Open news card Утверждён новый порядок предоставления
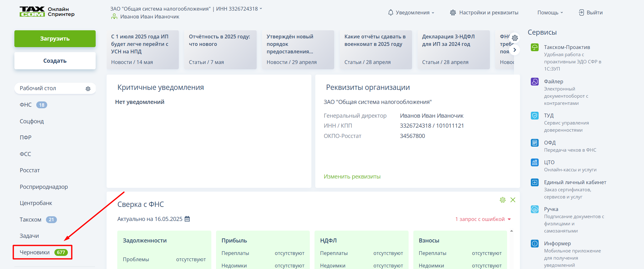This screenshot has height=269, width=644. [x=298, y=50]
